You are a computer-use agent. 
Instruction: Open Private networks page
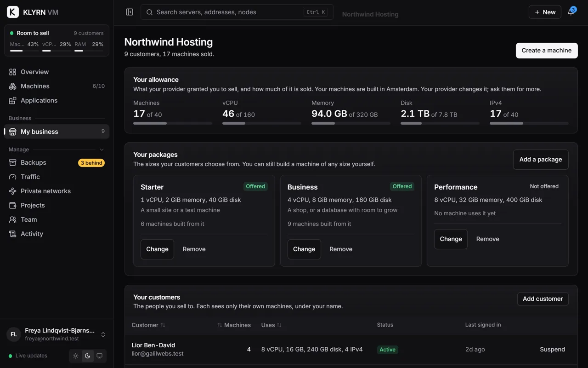coord(57,191)
